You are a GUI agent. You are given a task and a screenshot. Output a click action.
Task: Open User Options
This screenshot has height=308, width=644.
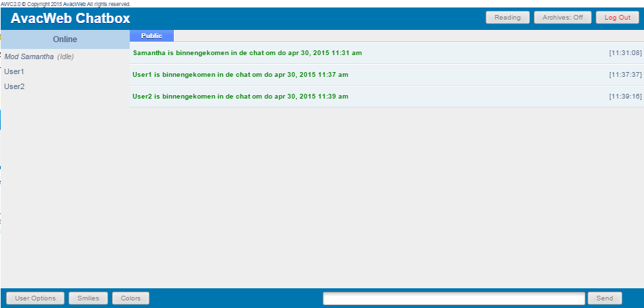click(x=35, y=298)
